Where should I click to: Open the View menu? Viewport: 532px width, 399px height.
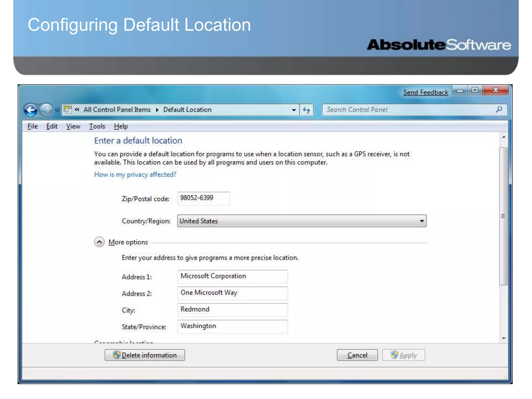point(73,127)
